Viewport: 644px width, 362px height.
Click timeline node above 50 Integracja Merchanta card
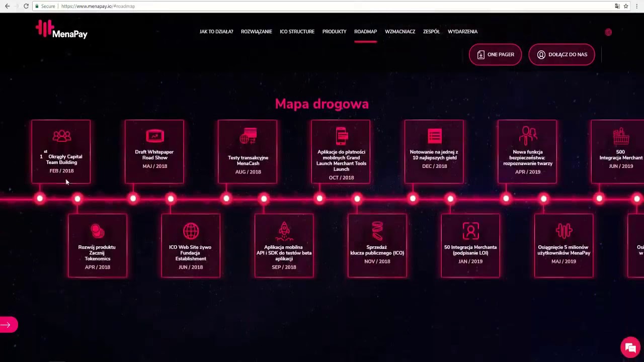[x=450, y=199]
